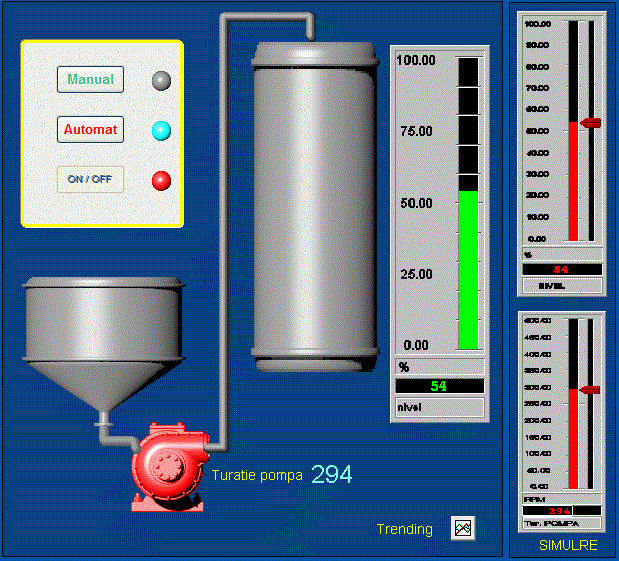Screen dimensions: 619x561
Task: Open the Trending chart icon
Action: [463, 528]
